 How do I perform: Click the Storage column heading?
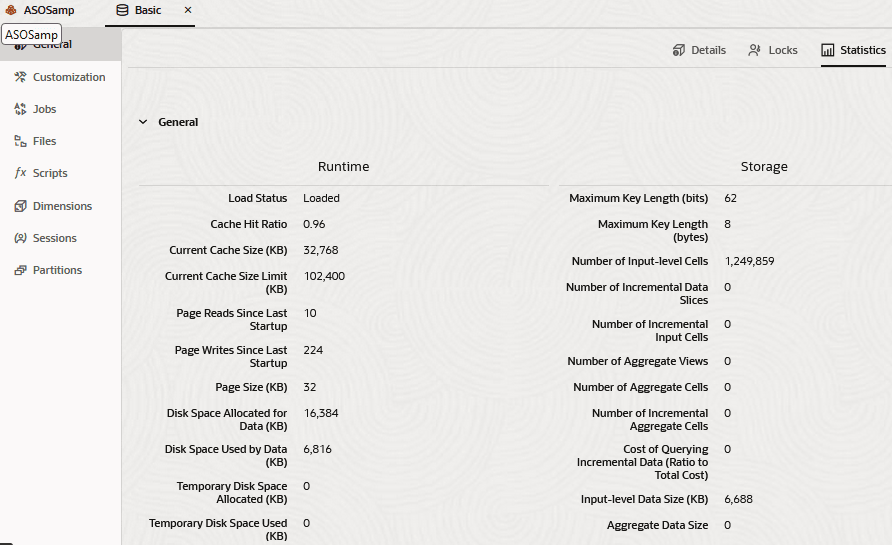[x=764, y=167]
